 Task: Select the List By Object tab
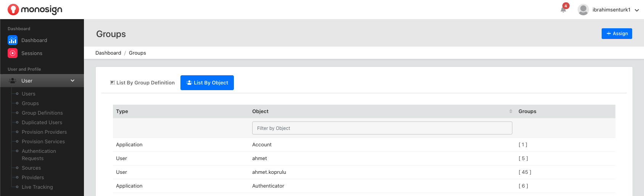tap(207, 83)
